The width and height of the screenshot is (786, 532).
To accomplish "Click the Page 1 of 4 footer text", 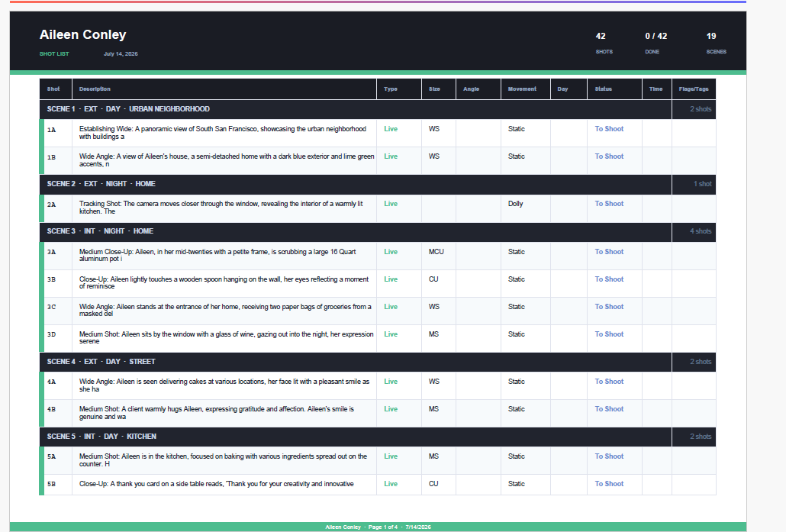I will point(383,527).
